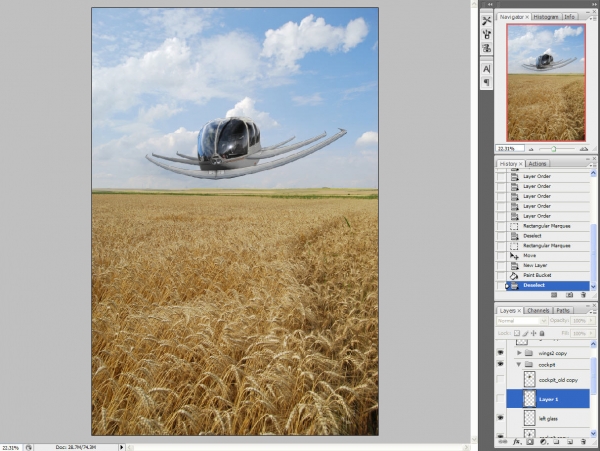Click the zoom out mountains icon in Navigator
600x451 pixels.
tap(531, 149)
